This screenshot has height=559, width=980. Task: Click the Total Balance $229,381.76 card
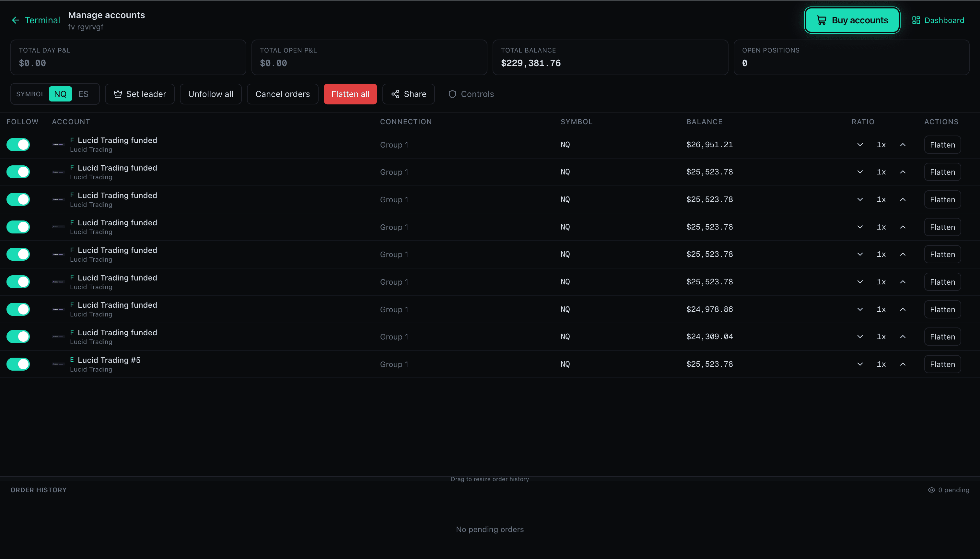610,57
